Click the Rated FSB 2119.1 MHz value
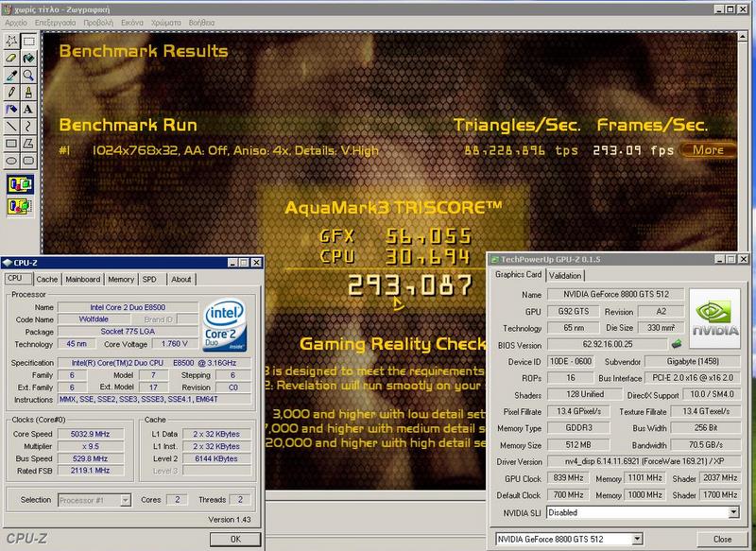The width and height of the screenshot is (756, 551). (x=90, y=471)
